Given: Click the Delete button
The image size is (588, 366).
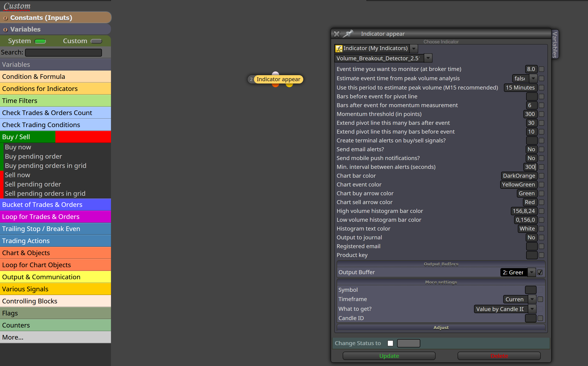Looking at the screenshot, I should tap(499, 356).
